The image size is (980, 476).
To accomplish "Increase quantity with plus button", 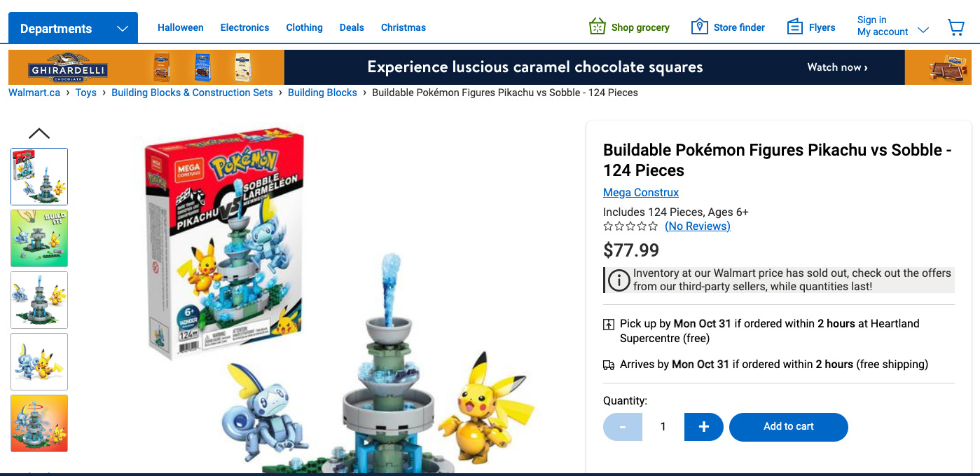I will point(704,427).
